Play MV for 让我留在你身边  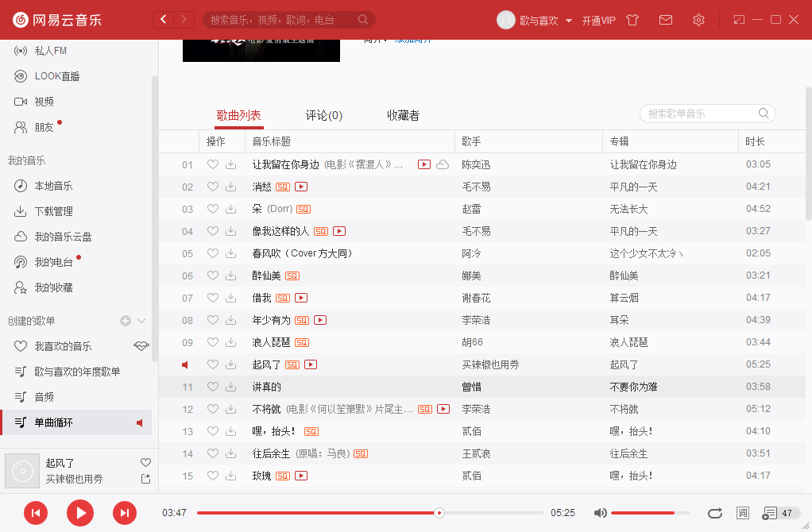click(424, 164)
